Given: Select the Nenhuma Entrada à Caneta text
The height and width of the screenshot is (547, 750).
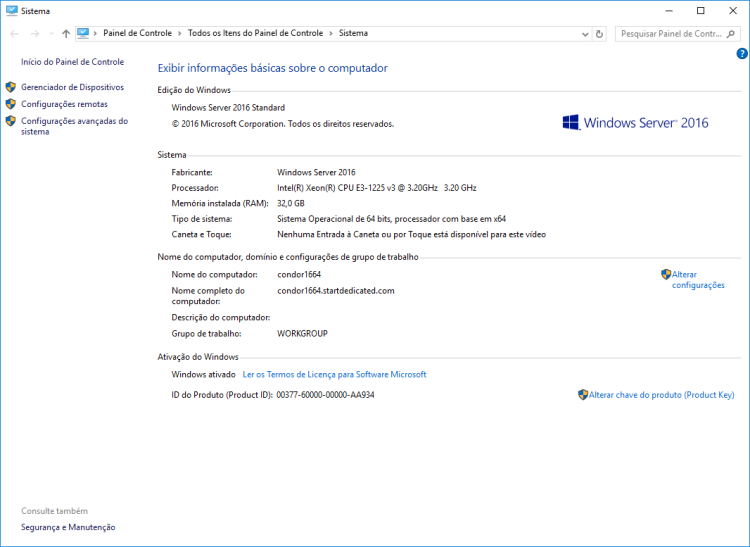Looking at the screenshot, I should coord(411,234).
